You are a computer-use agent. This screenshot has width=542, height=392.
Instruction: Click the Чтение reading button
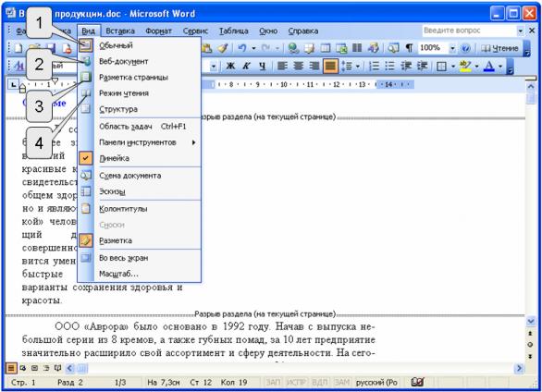click(x=499, y=48)
